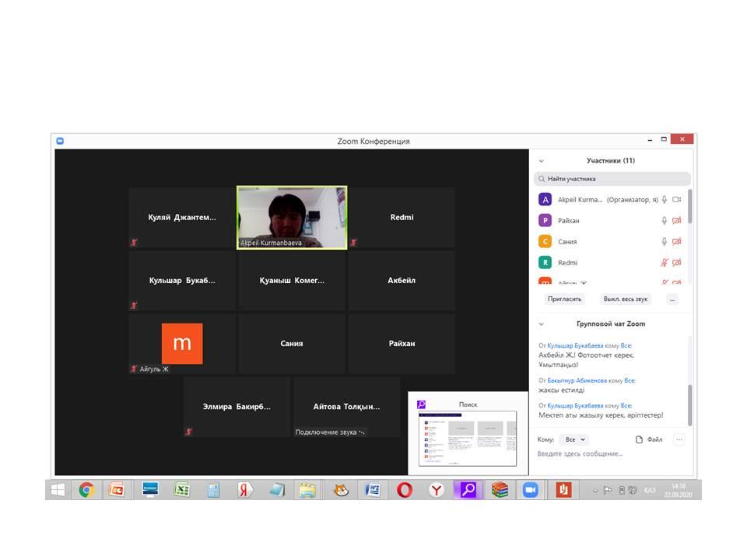Click the orange 'm' avatar of Айгуль Ж
747x560 pixels.
click(181, 344)
